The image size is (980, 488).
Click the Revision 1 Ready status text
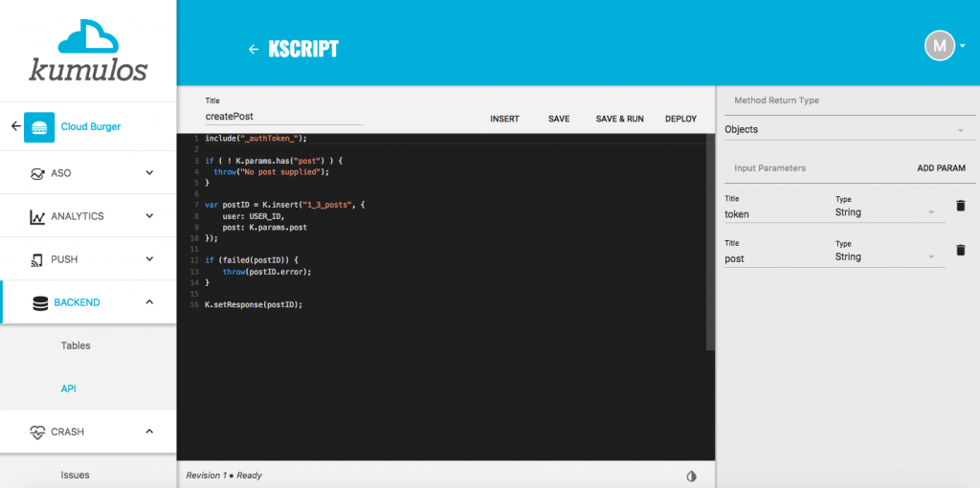point(224,476)
